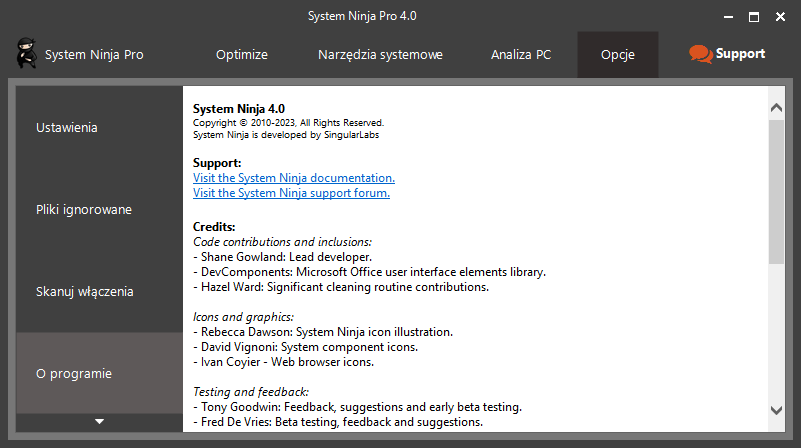Open Ustawienia in the sidebar

[x=99, y=127]
